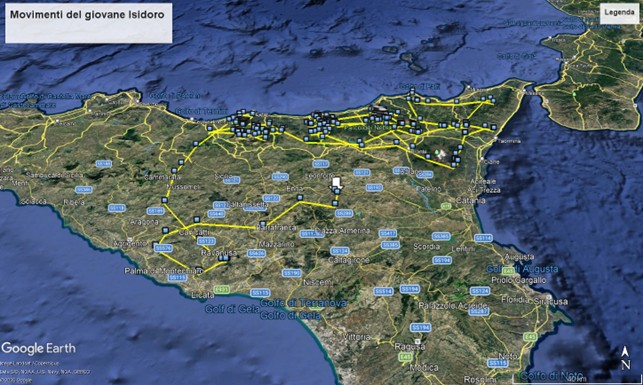Screen dimensions: 643x385
Task: Open the Legenda button
Action: pyautogui.click(x=619, y=12)
